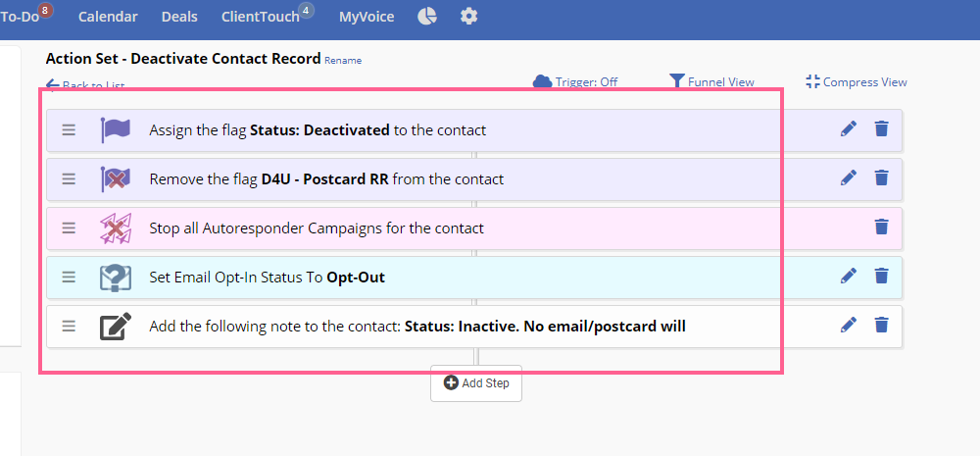Edit the Assign flag Status: Deactivated step
980x456 pixels.
[x=848, y=128]
